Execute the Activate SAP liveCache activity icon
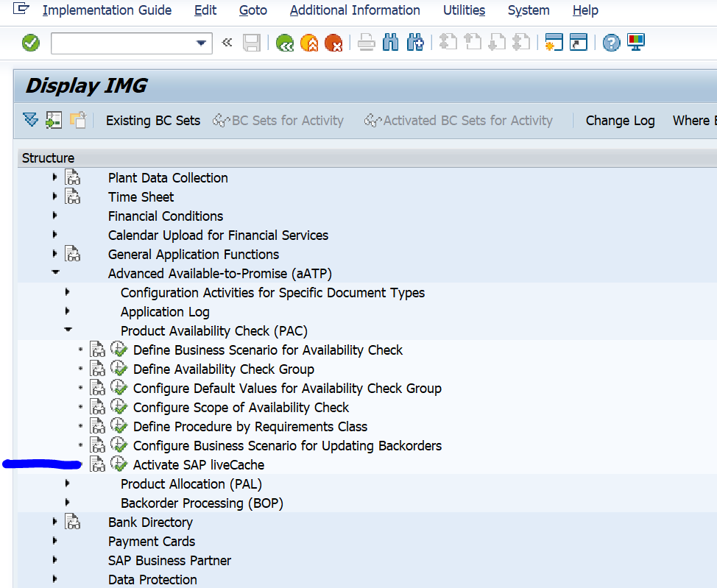Viewport: 717px width, 588px height. pos(119,464)
